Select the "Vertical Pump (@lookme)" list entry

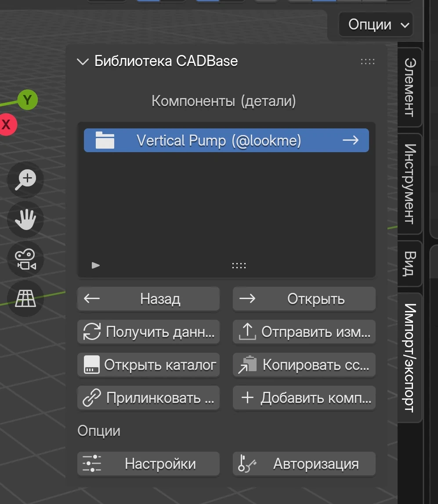coord(226,140)
